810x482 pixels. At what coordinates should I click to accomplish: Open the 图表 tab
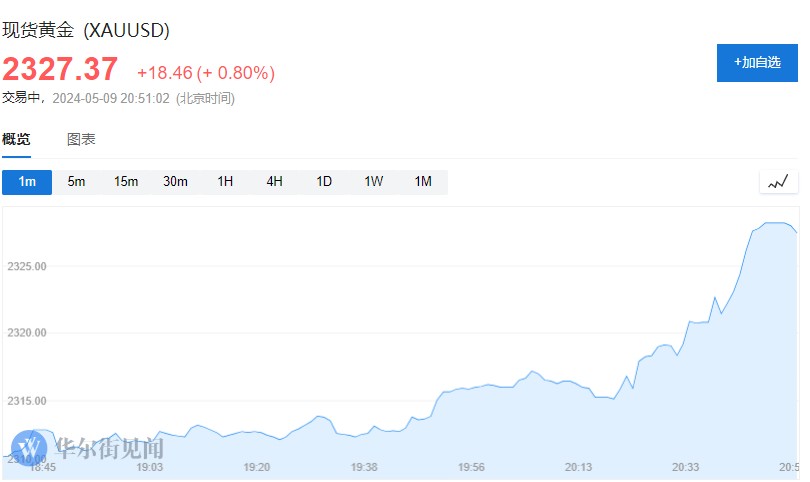coord(81,140)
